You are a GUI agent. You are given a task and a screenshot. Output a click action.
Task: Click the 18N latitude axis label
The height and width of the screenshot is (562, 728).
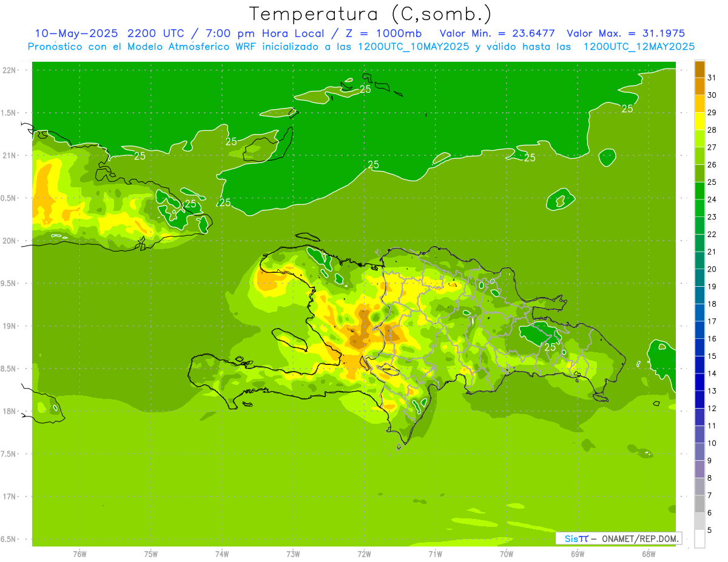point(9,411)
